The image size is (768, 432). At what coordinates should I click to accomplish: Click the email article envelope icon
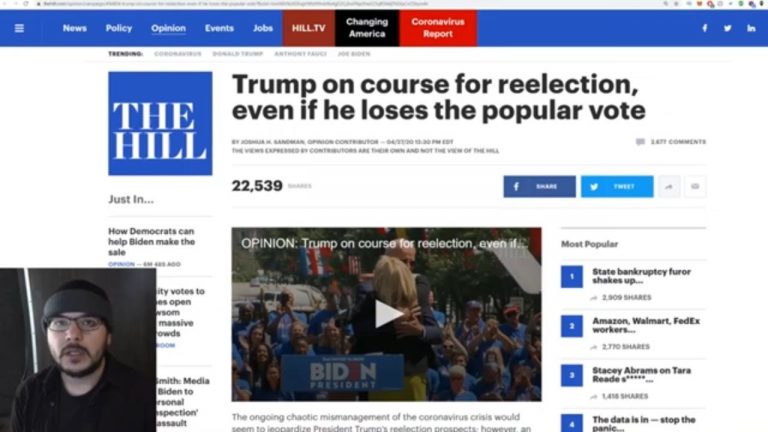click(695, 187)
